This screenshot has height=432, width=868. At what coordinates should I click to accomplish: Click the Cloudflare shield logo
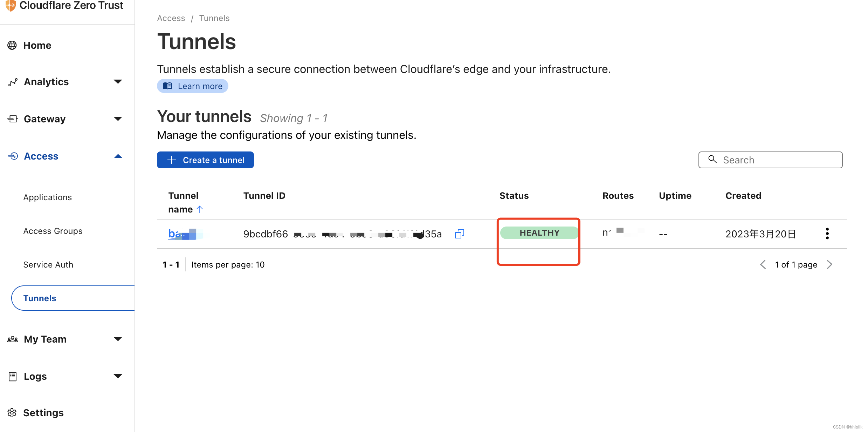[11, 5]
